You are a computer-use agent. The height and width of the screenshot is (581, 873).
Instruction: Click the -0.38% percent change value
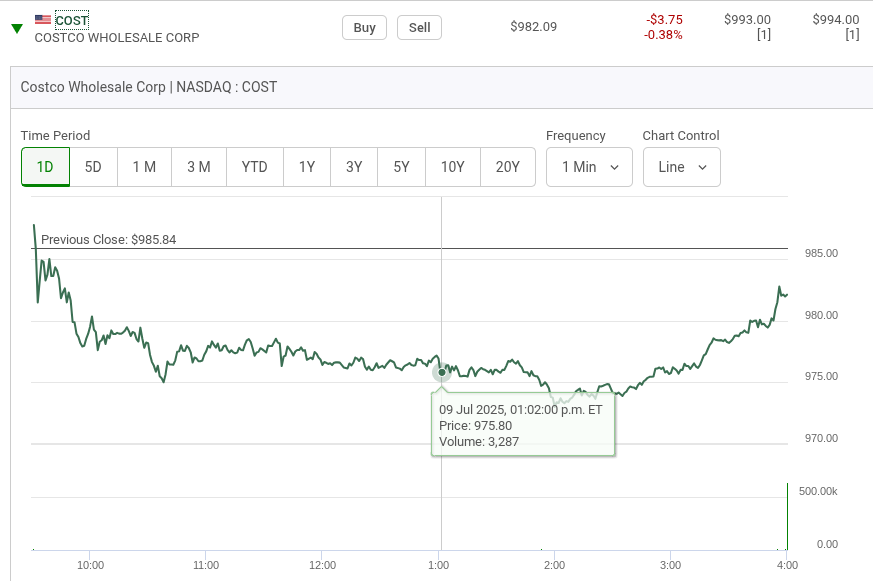point(663,35)
